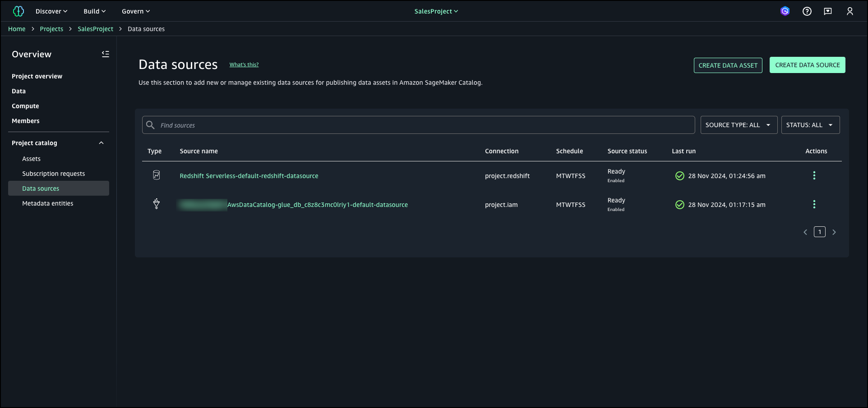
Task: Go to SalesProject breadcrumb
Action: click(96, 29)
